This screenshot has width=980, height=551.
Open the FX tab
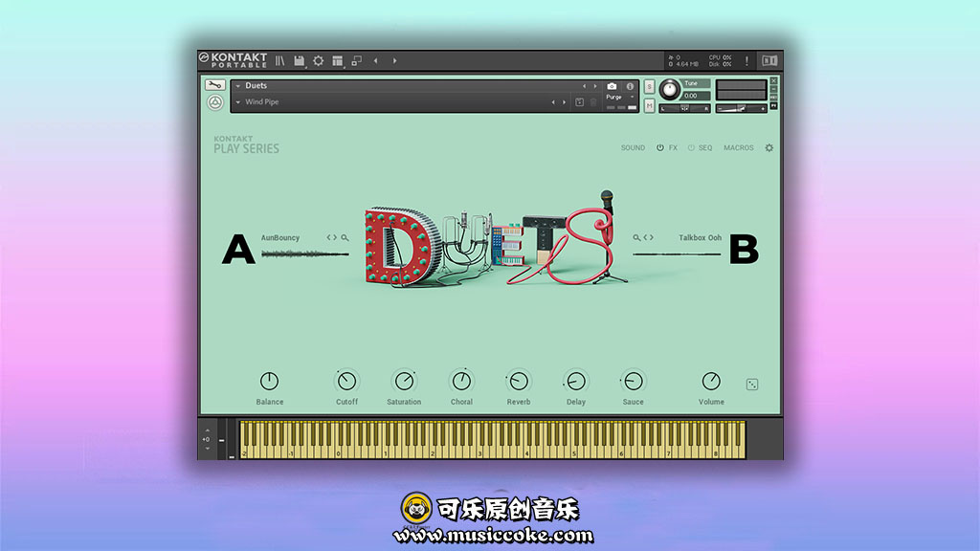[x=673, y=148]
